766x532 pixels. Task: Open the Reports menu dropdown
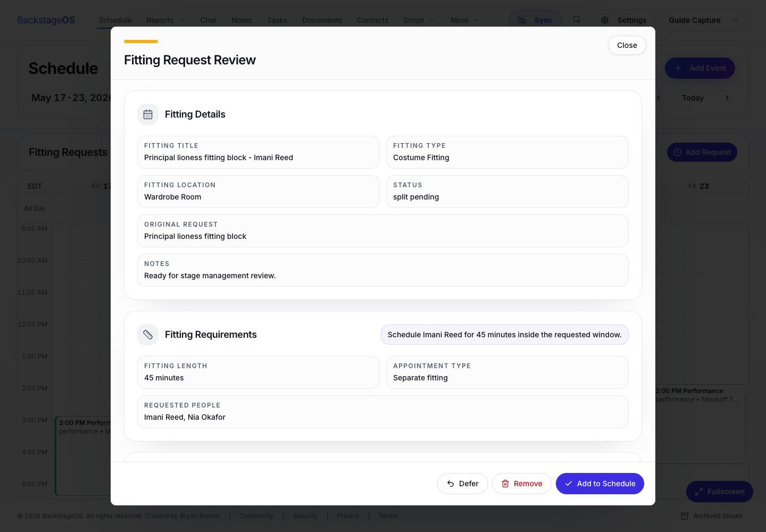(x=165, y=20)
